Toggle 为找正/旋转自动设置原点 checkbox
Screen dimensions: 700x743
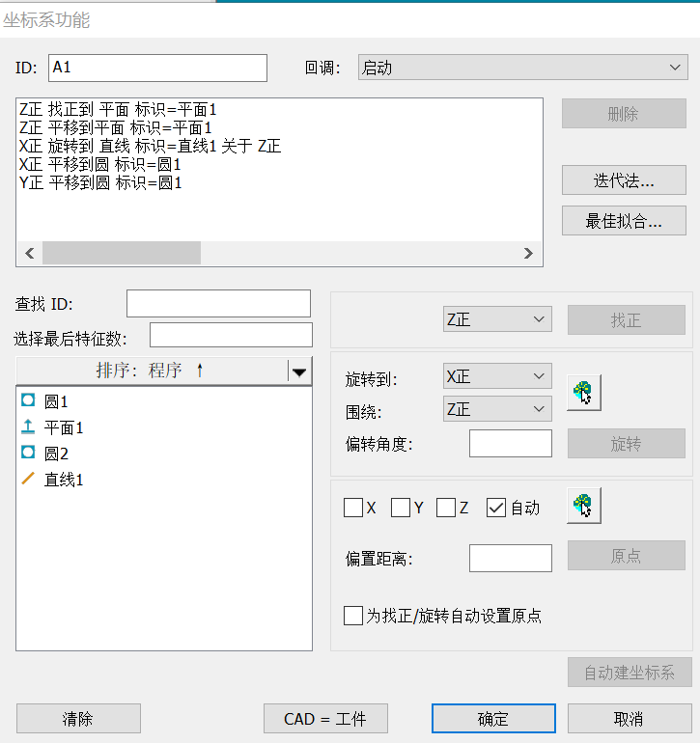[x=353, y=616]
